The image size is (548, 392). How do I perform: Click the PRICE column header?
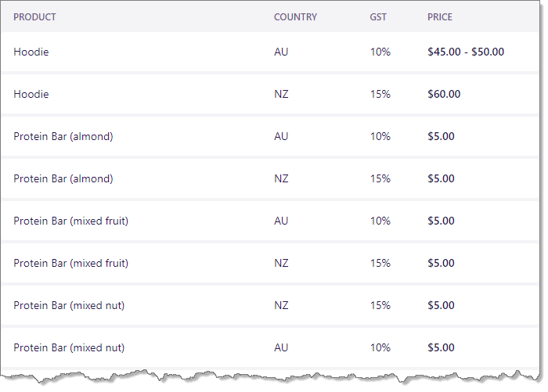[440, 17]
